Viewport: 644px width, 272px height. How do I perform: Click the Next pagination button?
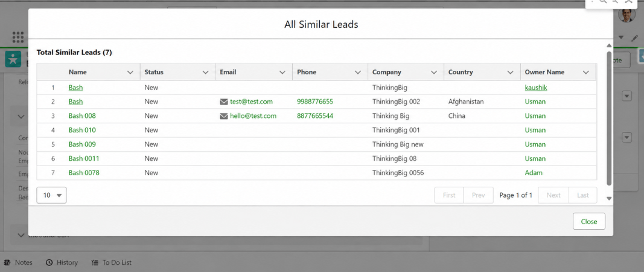(553, 195)
